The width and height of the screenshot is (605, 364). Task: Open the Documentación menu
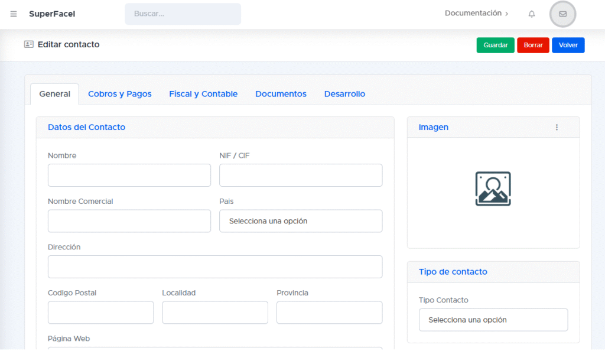coord(477,13)
